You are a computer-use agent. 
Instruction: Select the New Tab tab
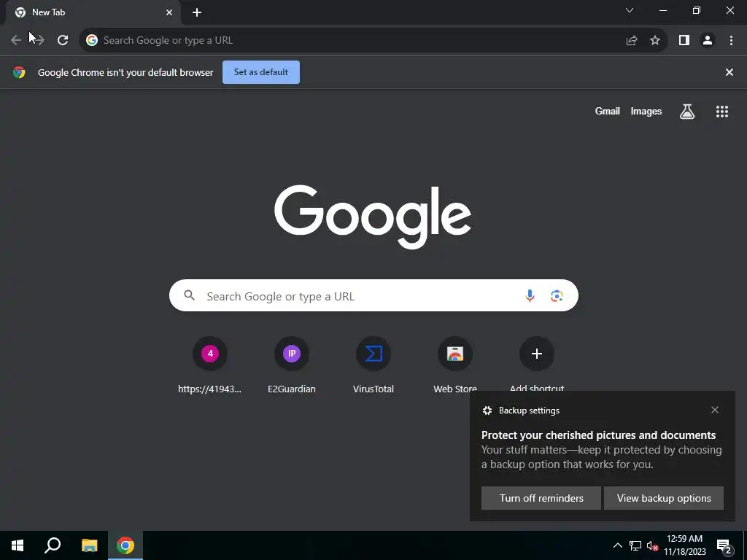pyautogui.click(x=93, y=12)
